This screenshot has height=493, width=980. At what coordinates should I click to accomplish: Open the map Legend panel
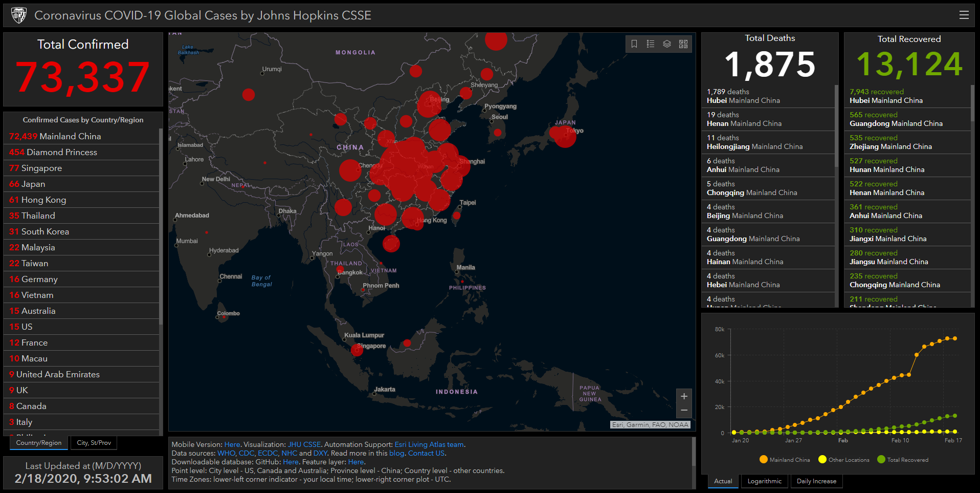(651, 44)
